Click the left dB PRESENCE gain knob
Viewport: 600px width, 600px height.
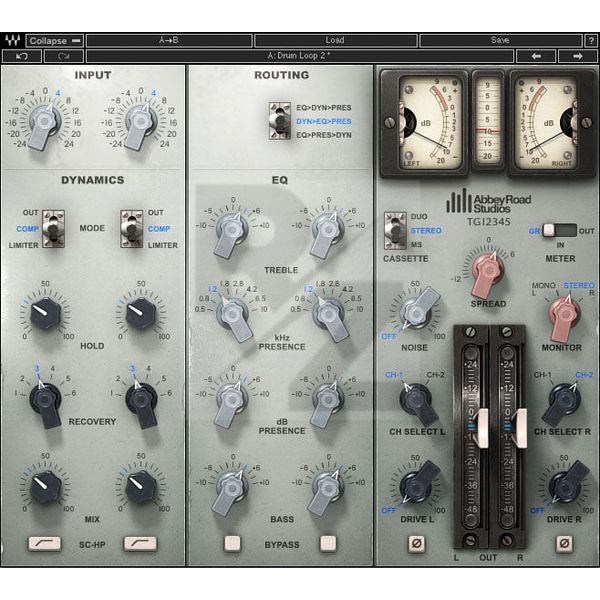(x=232, y=401)
